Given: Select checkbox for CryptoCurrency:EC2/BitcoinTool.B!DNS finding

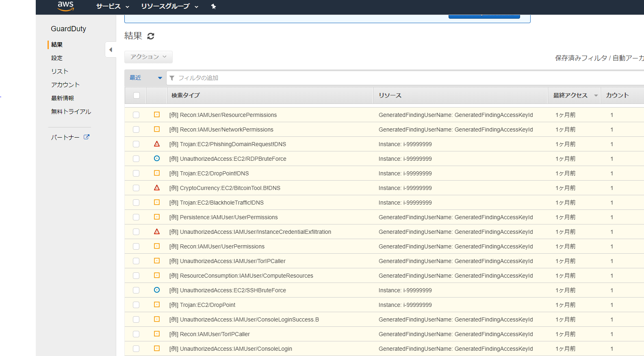Looking at the screenshot, I should [136, 188].
